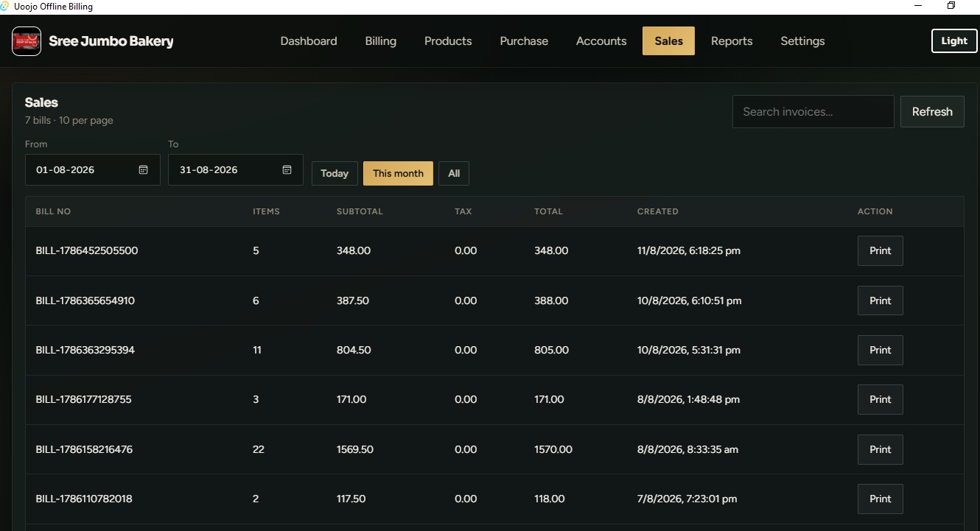
Task: Print bill BILL-1786452505500
Action: [881, 251]
